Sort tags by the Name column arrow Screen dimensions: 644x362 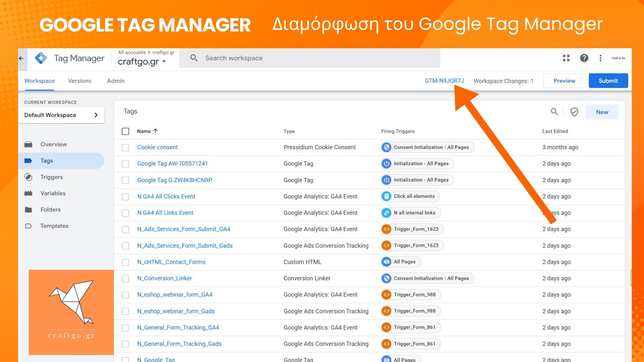(x=155, y=131)
